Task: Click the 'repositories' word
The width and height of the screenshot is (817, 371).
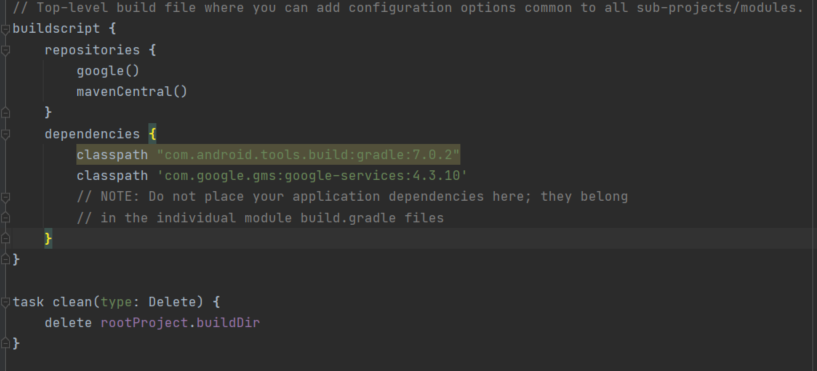Action: pyautogui.click(x=92, y=50)
